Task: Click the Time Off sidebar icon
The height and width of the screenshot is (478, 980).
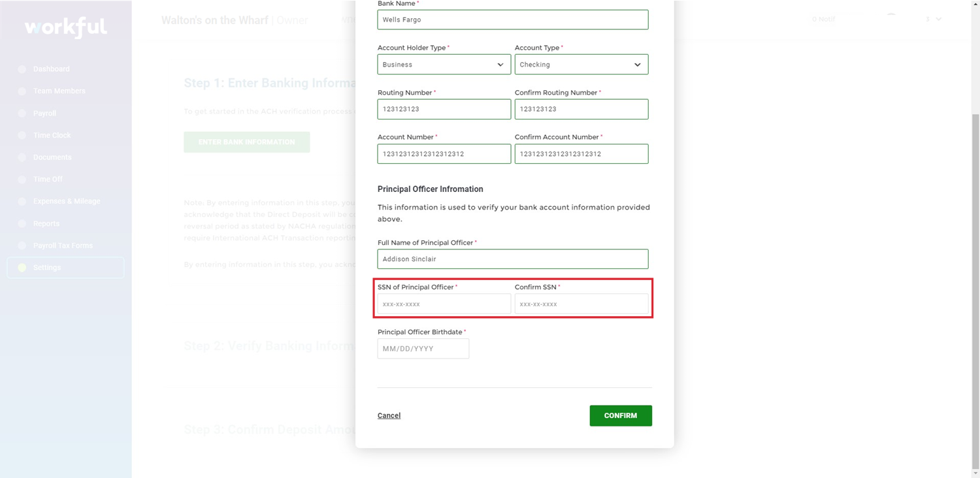Action: coord(22,179)
